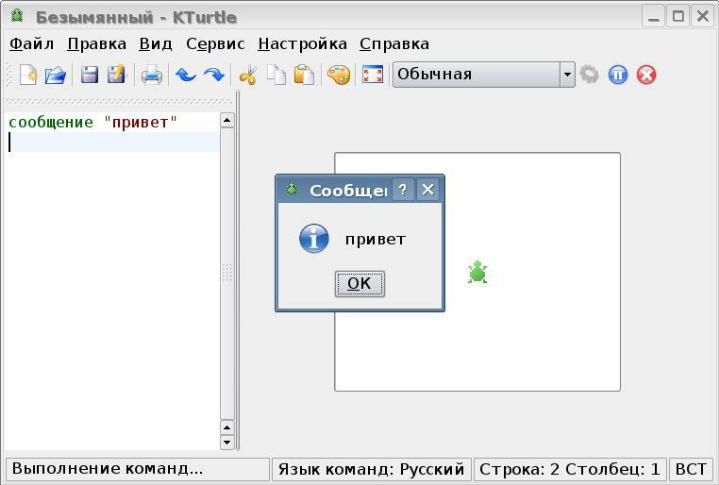Click the Save As icon
Image resolution: width=719 pixels, height=485 pixels.
tap(116, 75)
